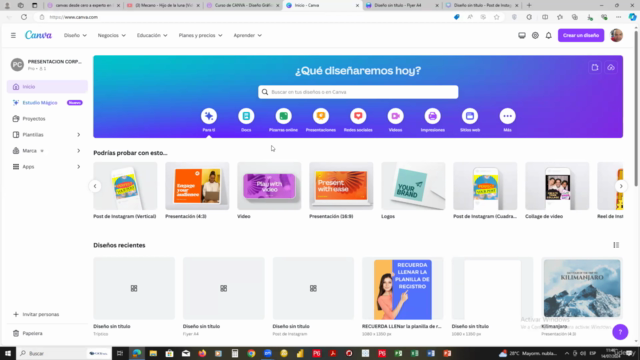Open Post de Instagram (Vertical) thumbnail
640x360 pixels.
(x=125, y=186)
